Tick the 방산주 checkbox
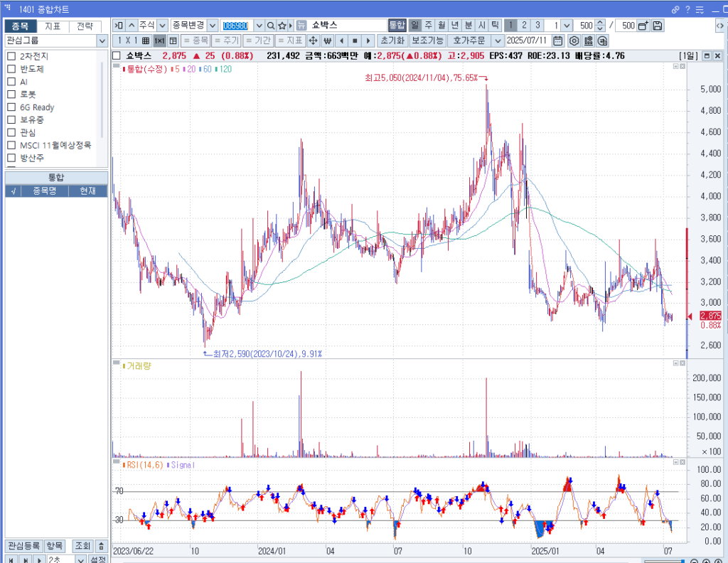This screenshot has width=728, height=563. tap(11, 158)
